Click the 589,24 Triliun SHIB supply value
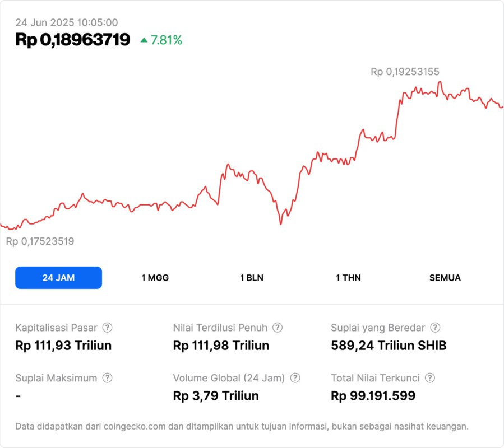 (389, 346)
